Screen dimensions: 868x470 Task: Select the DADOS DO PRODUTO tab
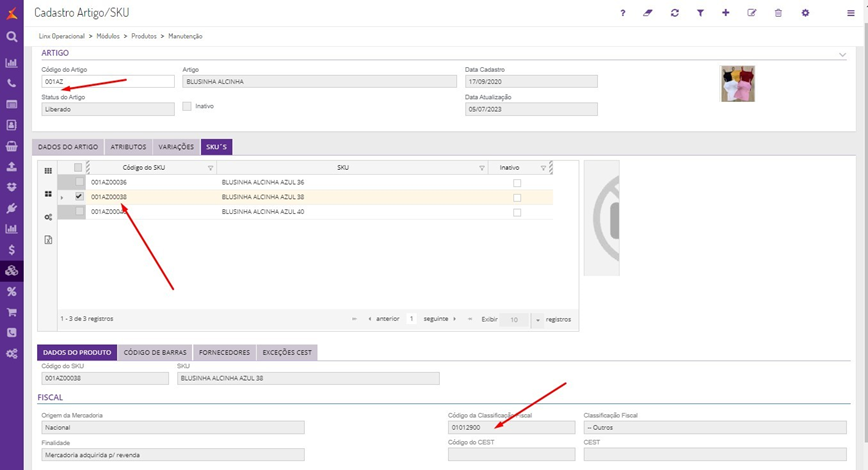[x=77, y=353]
